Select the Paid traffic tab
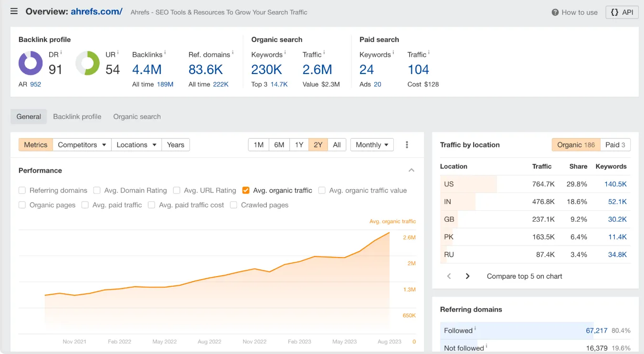 tap(615, 145)
